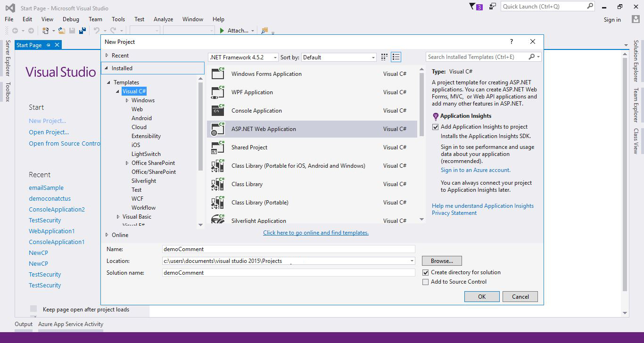Screen dimensions: 644x343
Task: Expand the Windows tree node
Action: point(127,100)
